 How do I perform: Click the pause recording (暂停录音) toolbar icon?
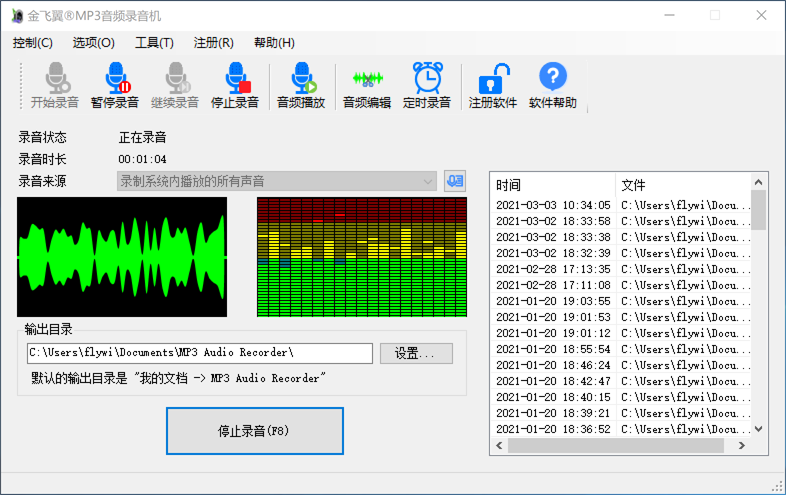[x=114, y=85]
